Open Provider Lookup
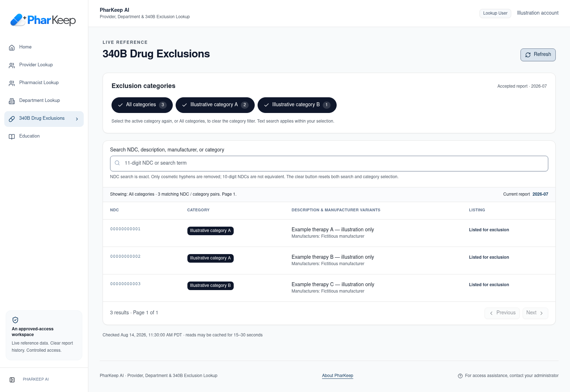This screenshot has width=570, height=392. pos(44,65)
